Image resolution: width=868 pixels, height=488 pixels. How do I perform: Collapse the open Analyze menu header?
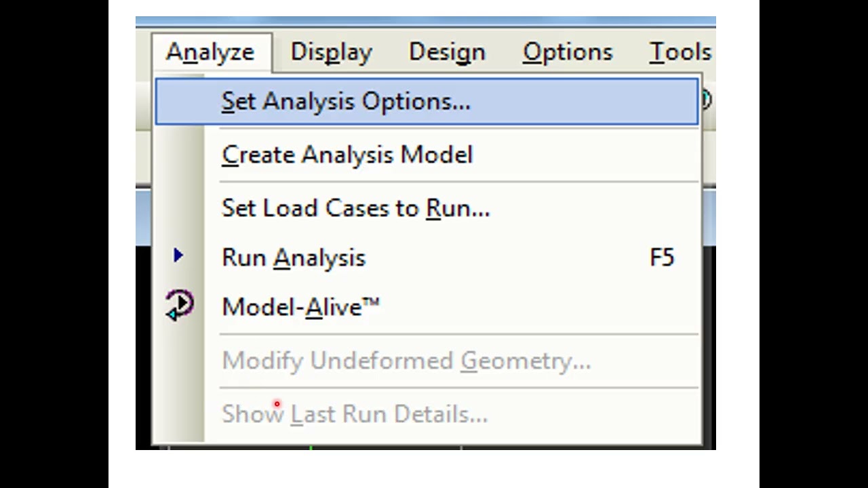click(210, 52)
